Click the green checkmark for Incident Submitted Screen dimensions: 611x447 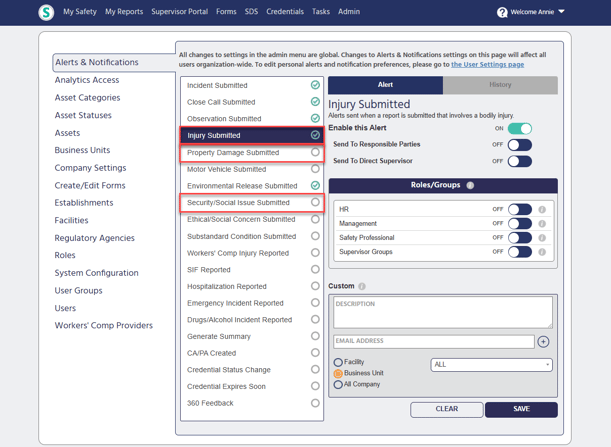point(315,85)
